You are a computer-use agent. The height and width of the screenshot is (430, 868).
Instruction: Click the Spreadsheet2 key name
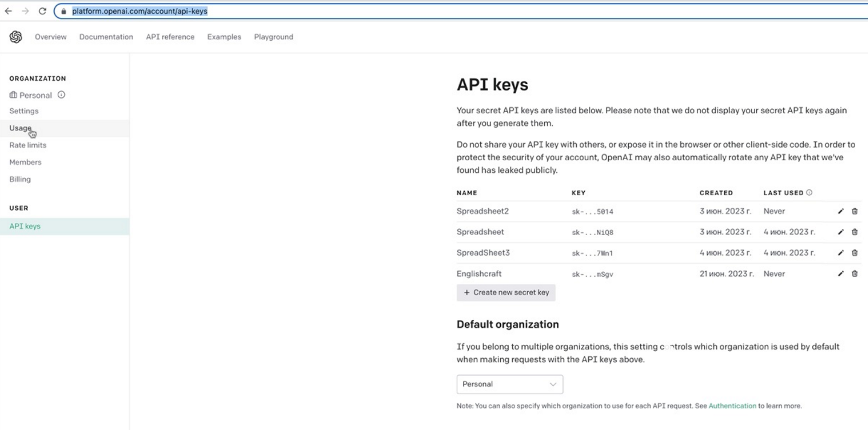(x=483, y=211)
